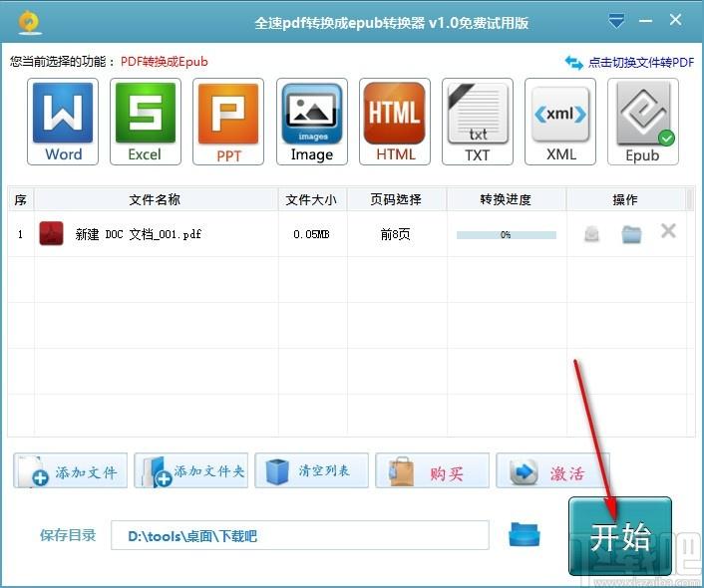Viewport: 704px width, 588px height.
Task: Choose the Excel output format icon
Action: tap(146, 122)
